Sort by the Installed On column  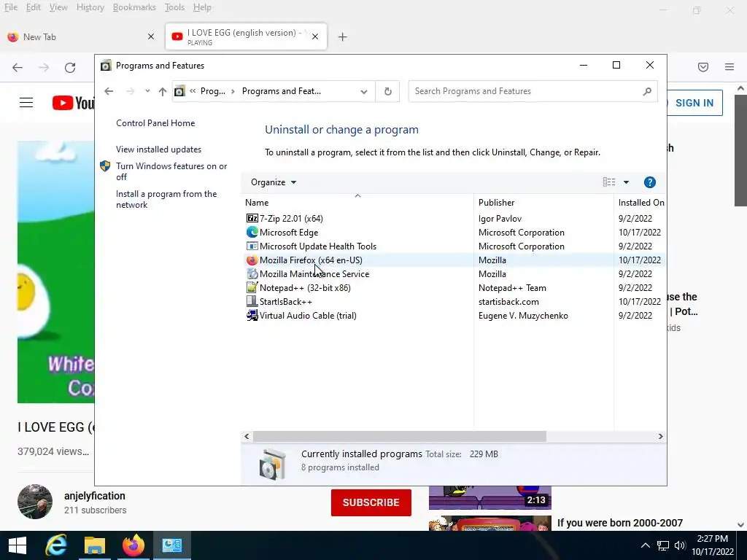(x=640, y=203)
